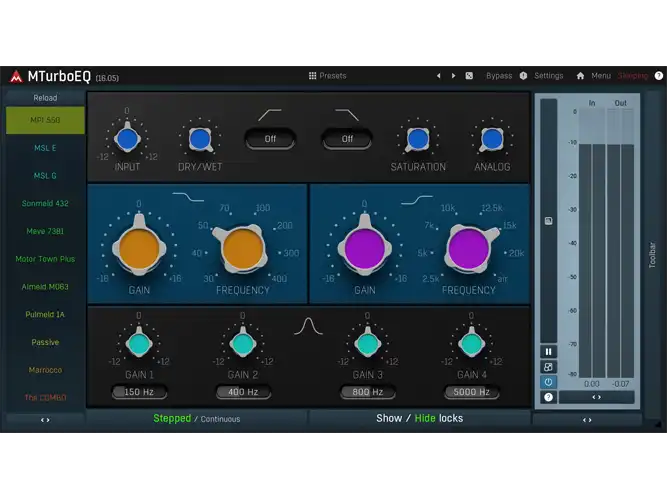
Task: Click the SATURATION knob
Action: pos(418,139)
